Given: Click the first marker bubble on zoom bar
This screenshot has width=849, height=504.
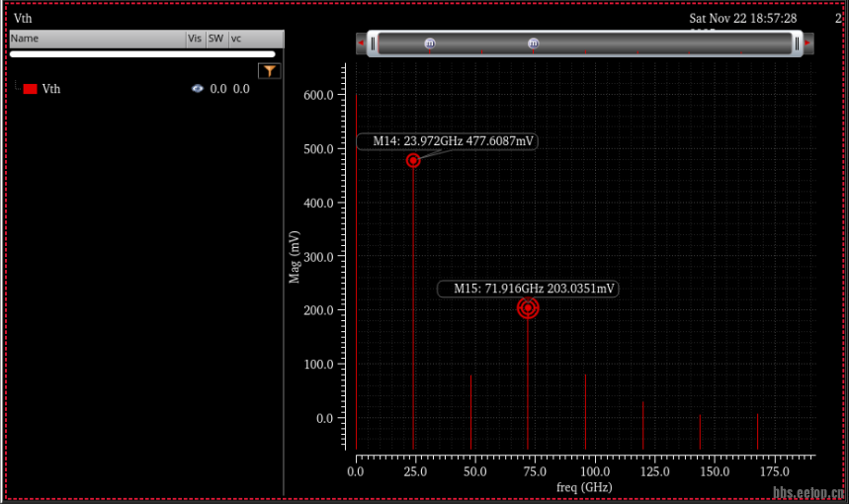Looking at the screenshot, I should tap(430, 43).
